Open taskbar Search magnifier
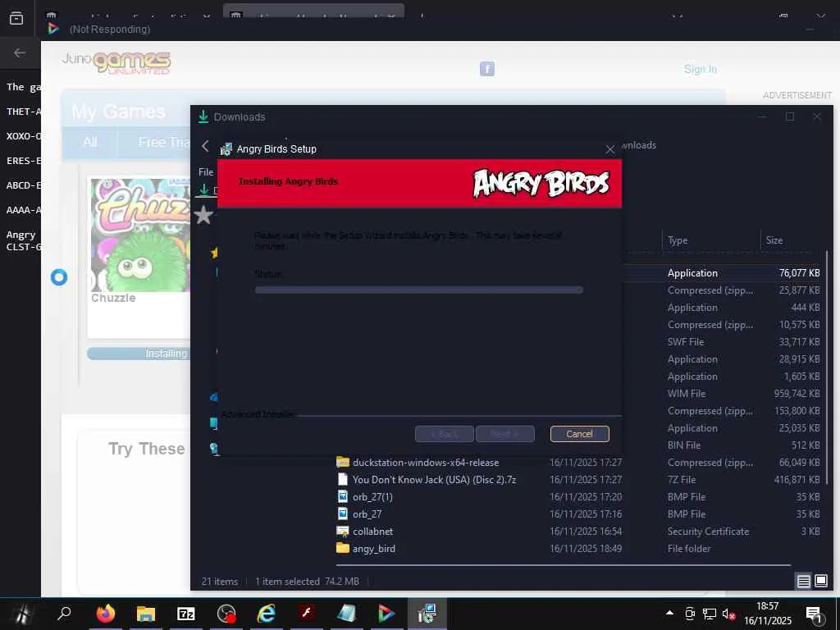Screen dimensions: 840x630 pos(64,613)
